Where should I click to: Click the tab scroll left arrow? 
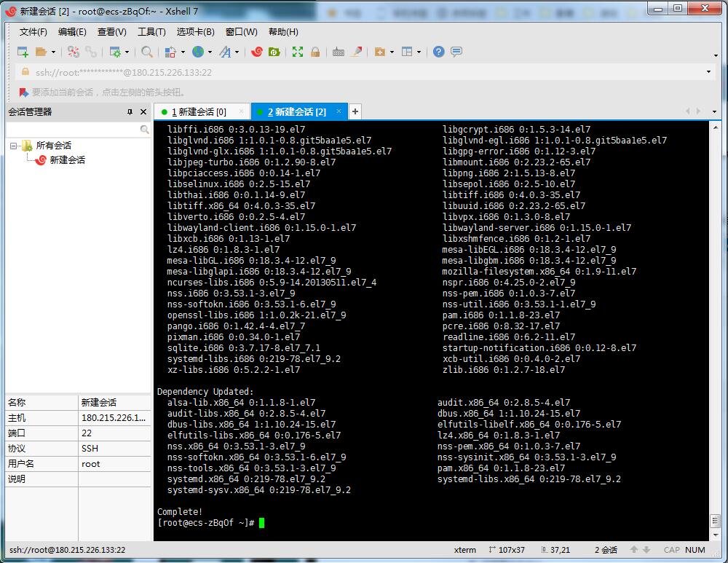[688, 111]
